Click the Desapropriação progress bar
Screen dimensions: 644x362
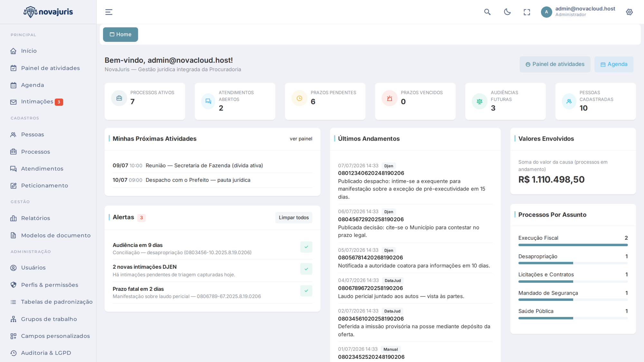tap(573, 263)
